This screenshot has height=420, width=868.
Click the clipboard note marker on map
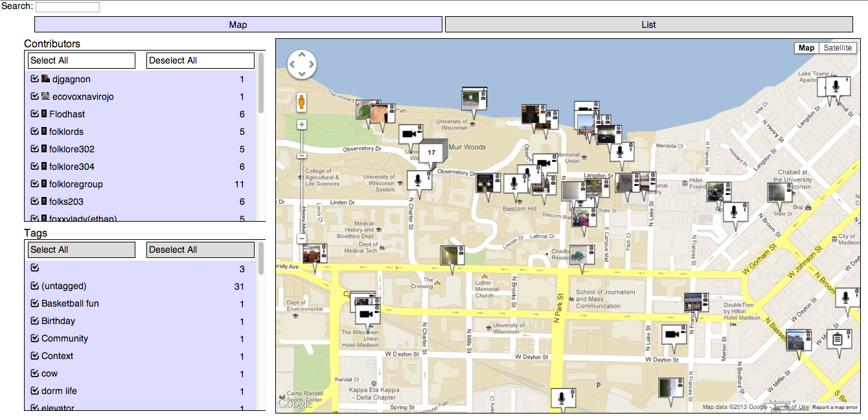point(836,339)
